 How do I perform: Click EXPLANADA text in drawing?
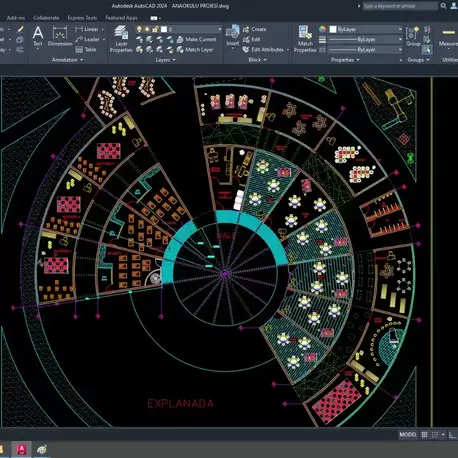(180, 404)
